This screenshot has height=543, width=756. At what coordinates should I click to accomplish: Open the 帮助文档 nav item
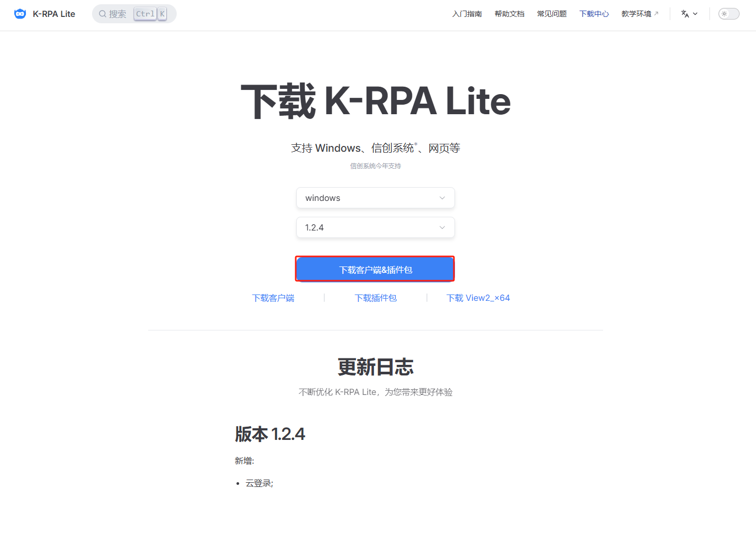tap(509, 14)
